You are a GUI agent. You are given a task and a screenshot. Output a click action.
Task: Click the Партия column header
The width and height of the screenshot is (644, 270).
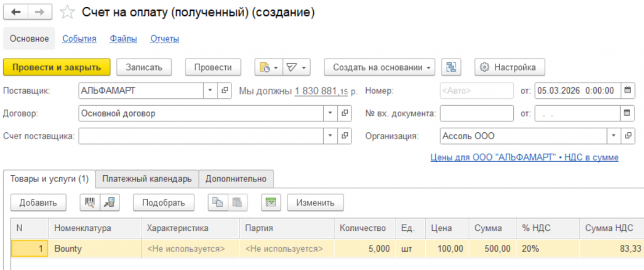pos(287,228)
